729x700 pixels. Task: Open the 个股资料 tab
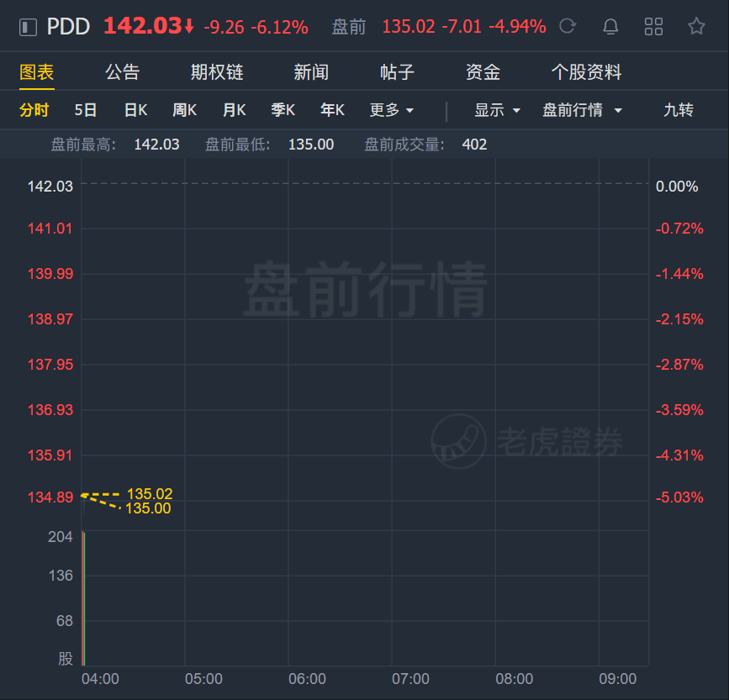click(x=586, y=72)
